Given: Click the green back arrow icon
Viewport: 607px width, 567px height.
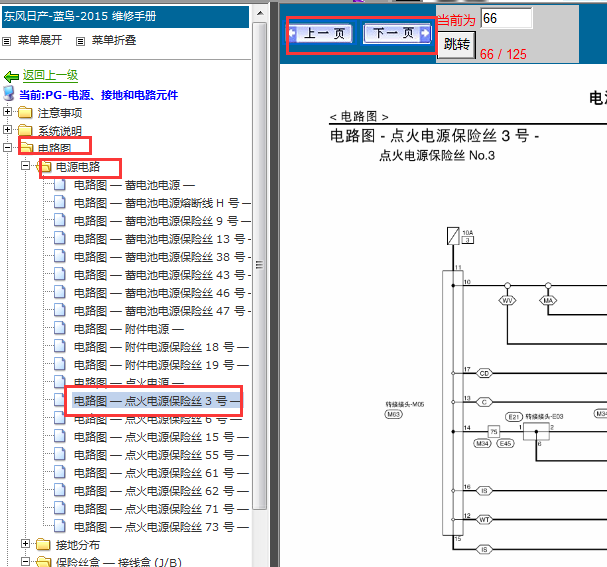Looking at the screenshot, I should point(11,76).
